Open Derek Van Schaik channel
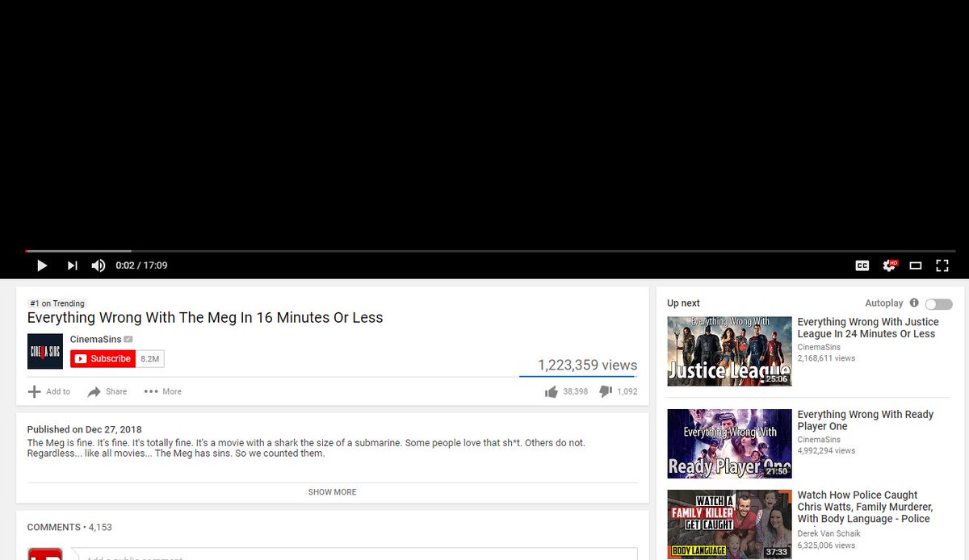969x560 pixels. 829,533
